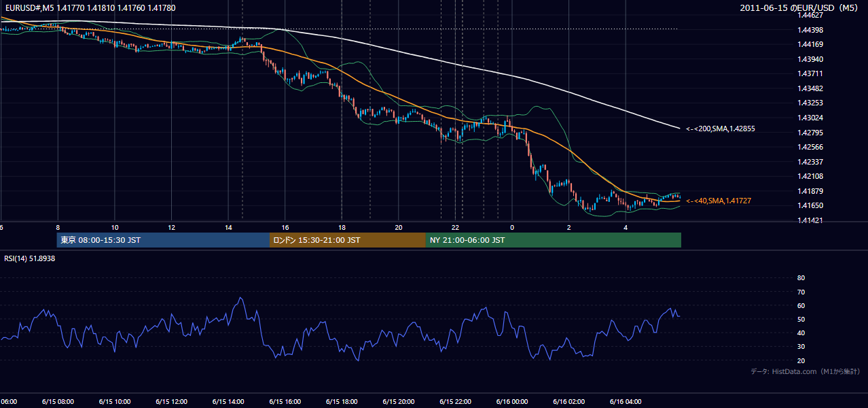Click price level 1.43940 on the axis

point(810,59)
